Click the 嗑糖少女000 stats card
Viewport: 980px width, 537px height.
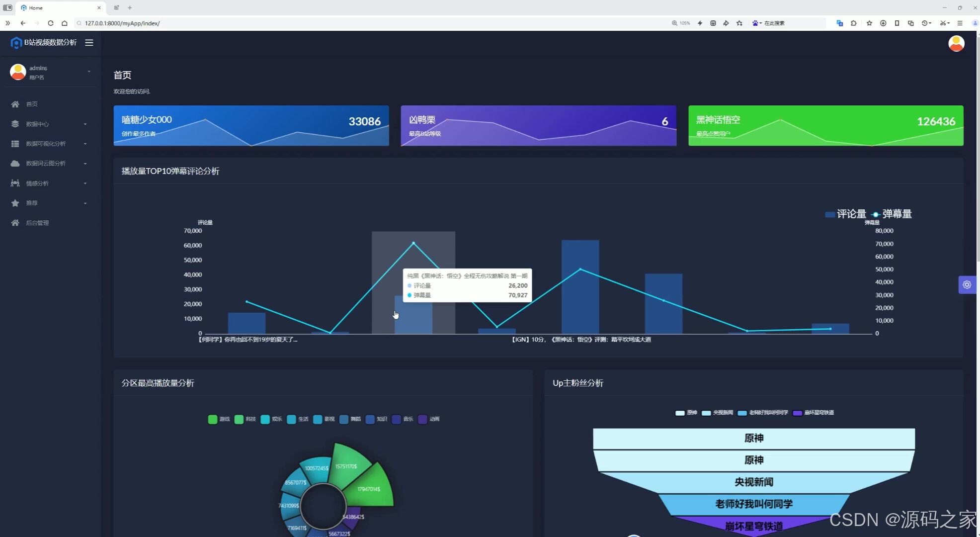[x=251, y=125]
